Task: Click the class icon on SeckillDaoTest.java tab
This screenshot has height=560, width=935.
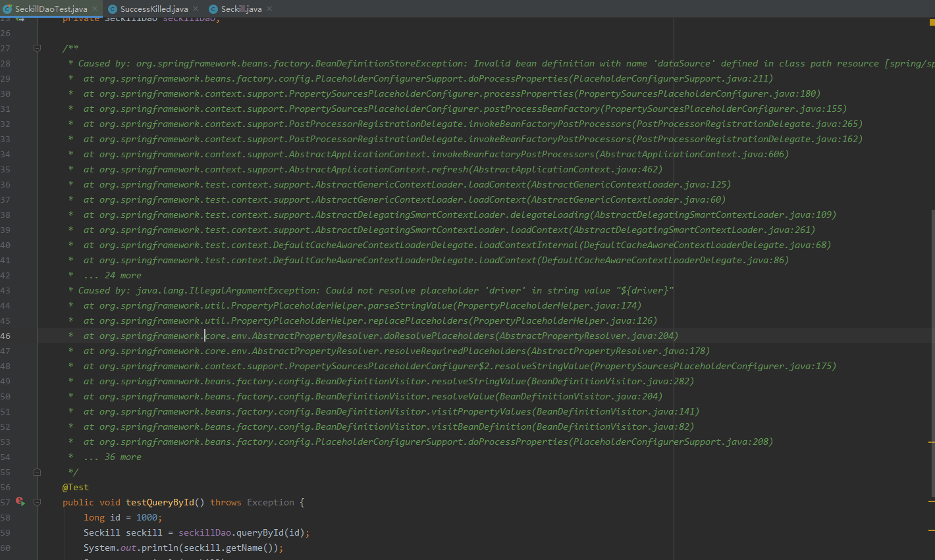Action: (x=7, y=9)
